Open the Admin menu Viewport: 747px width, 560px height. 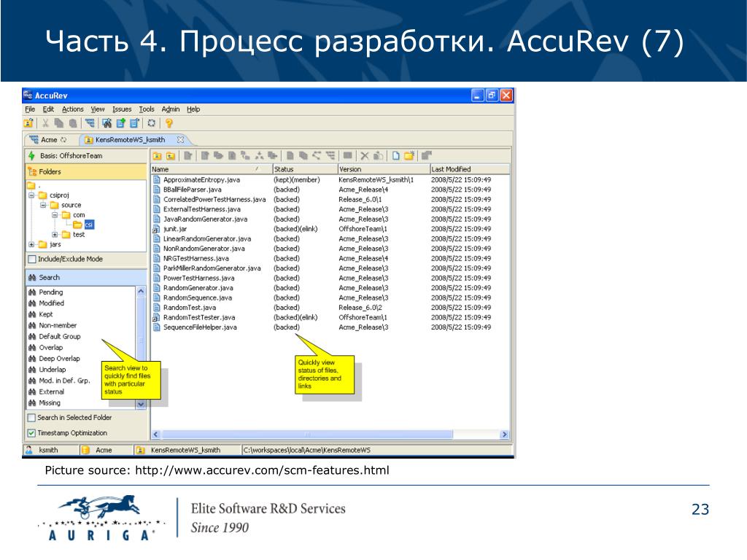click(171, 109)
